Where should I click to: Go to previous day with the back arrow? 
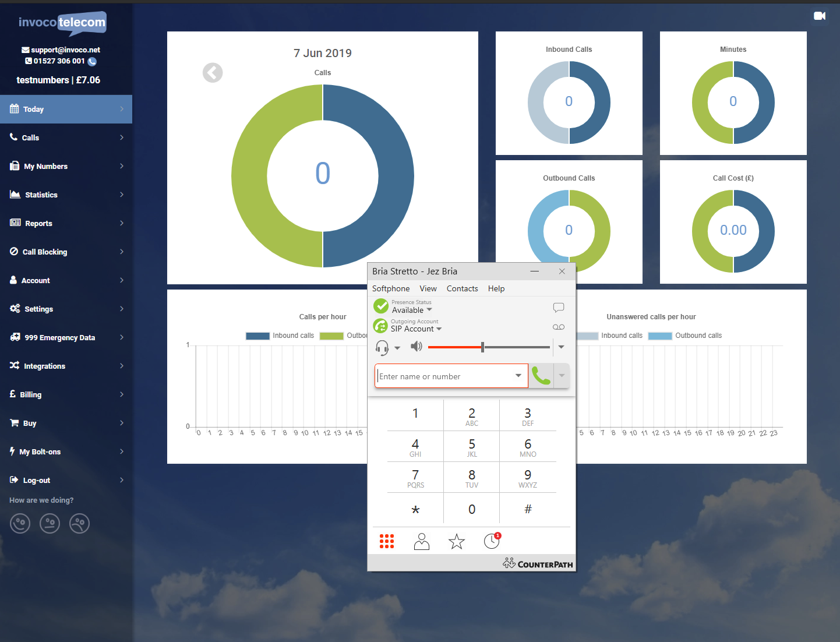(x=213, y=73)
